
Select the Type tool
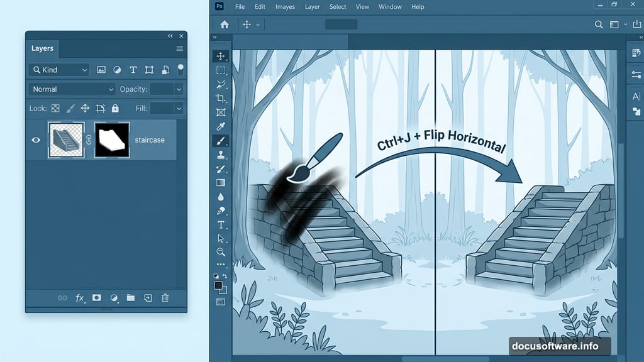pyautogui.click(x=221, y=224)
